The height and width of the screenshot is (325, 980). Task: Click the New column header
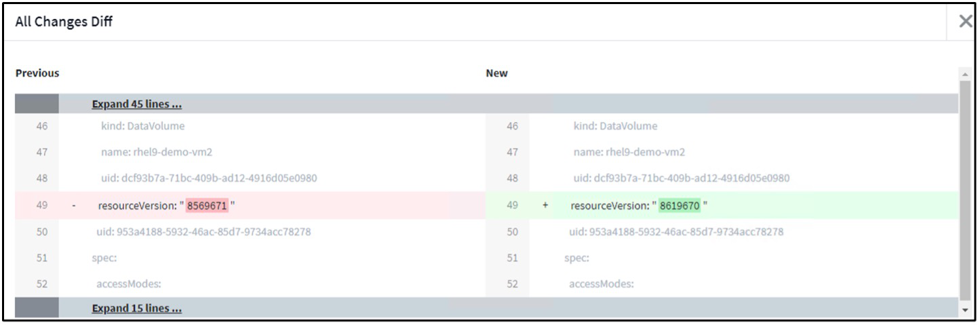(x=496, y=73)
